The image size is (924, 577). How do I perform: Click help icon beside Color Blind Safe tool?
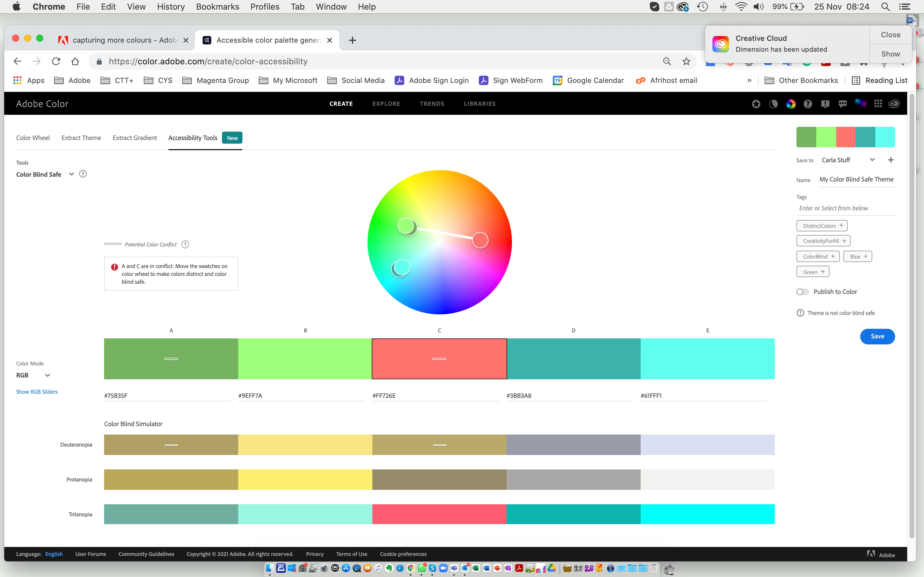(x=83, y=174)
